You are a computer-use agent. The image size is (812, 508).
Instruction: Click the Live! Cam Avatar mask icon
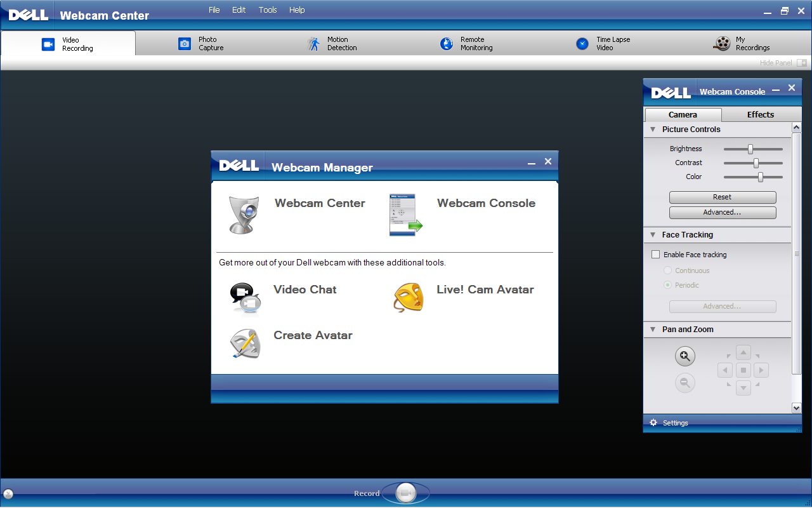point(408,297)
